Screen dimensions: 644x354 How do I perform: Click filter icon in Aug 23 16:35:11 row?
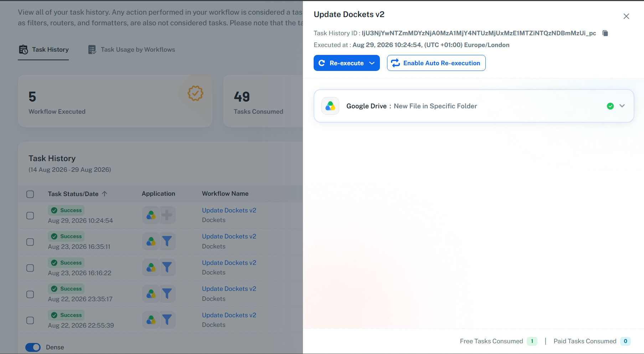pos(167,241)
